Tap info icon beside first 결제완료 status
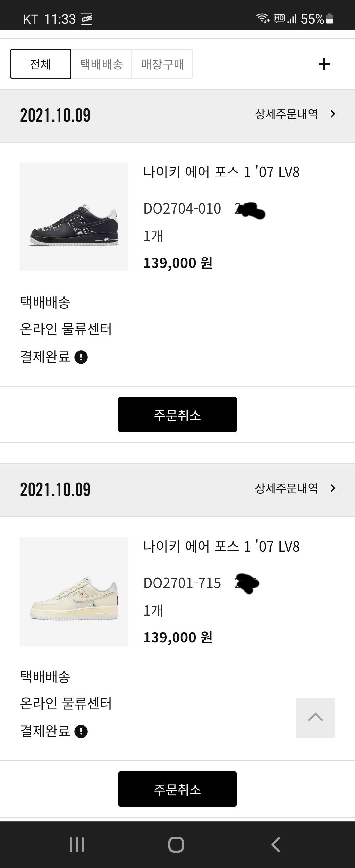Screen dimensions: 355x868 (x=81, y=357)
